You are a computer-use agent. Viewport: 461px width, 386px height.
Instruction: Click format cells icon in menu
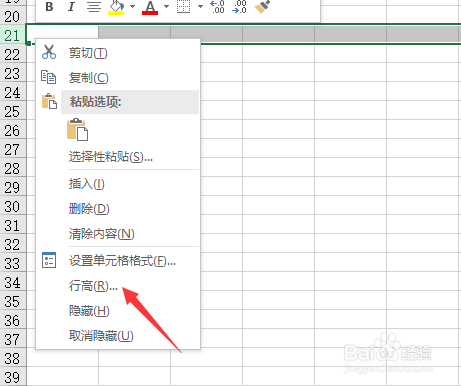49,260
